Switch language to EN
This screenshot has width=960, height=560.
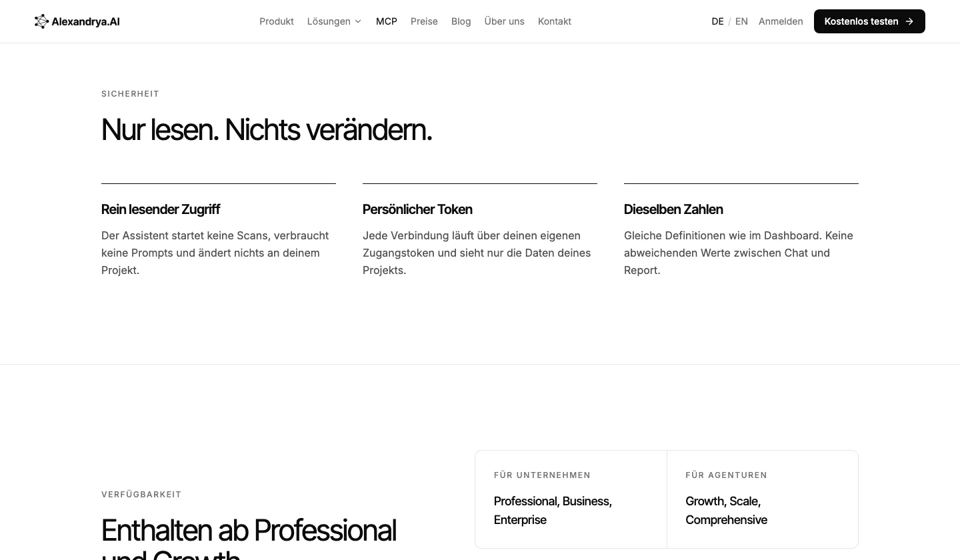click(x=741, y=21)
